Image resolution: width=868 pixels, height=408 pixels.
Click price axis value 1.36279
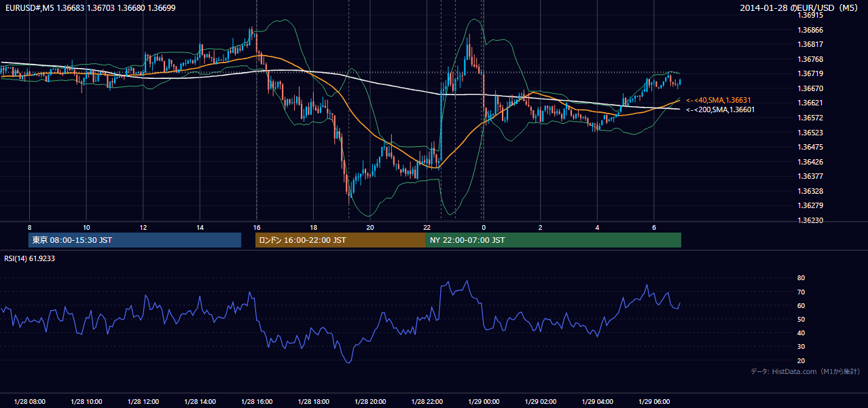[810, 205]
